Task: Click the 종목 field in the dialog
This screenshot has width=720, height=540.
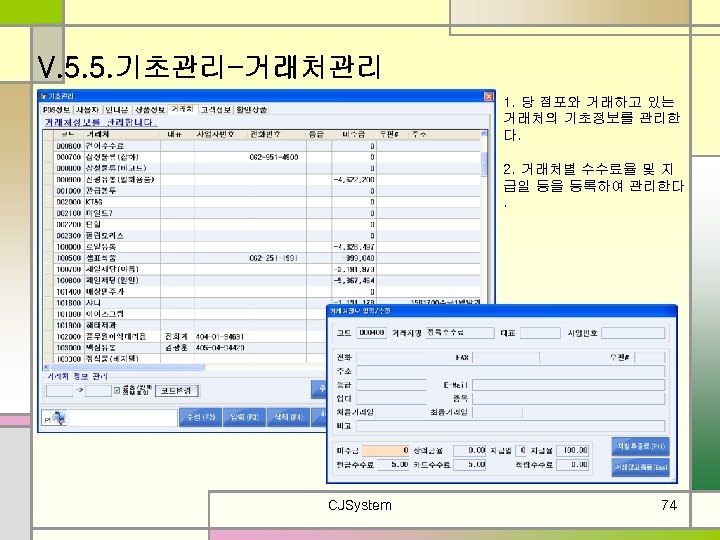Action: tap(568, 399)
